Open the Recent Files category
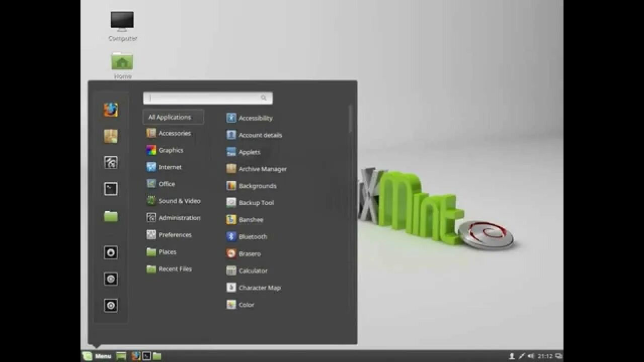Image resolution: width=644 pixels, height=362 pixels. (169, 269)
